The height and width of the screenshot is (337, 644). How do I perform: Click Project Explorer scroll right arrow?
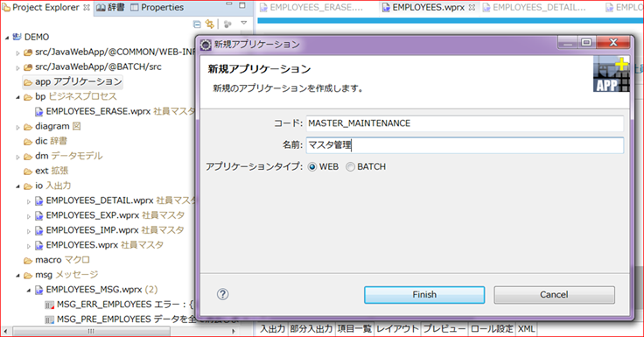(x=234, y=331)
